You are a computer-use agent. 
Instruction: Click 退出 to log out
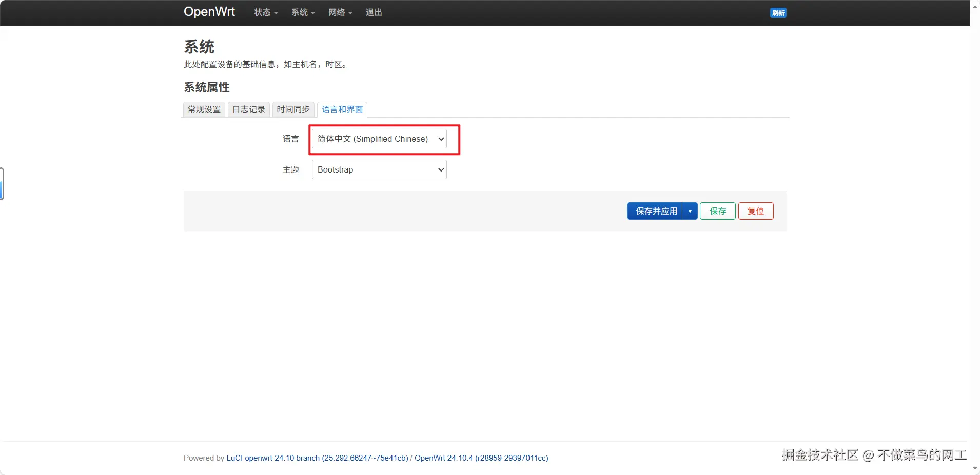374,12
